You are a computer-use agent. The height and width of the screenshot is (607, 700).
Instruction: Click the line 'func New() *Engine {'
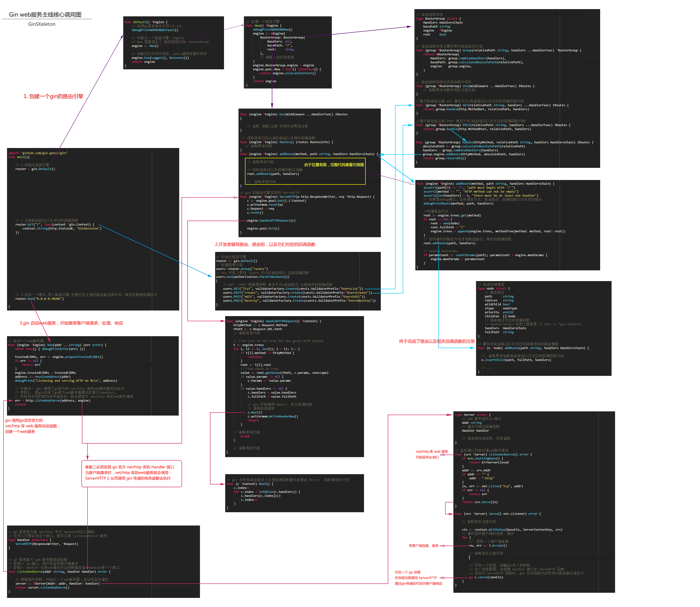[x=264, y=25]
